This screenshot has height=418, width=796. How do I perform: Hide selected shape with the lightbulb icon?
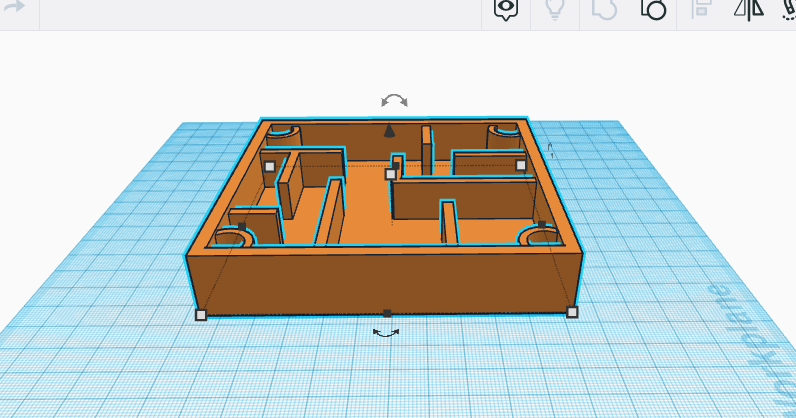[555, 8]
